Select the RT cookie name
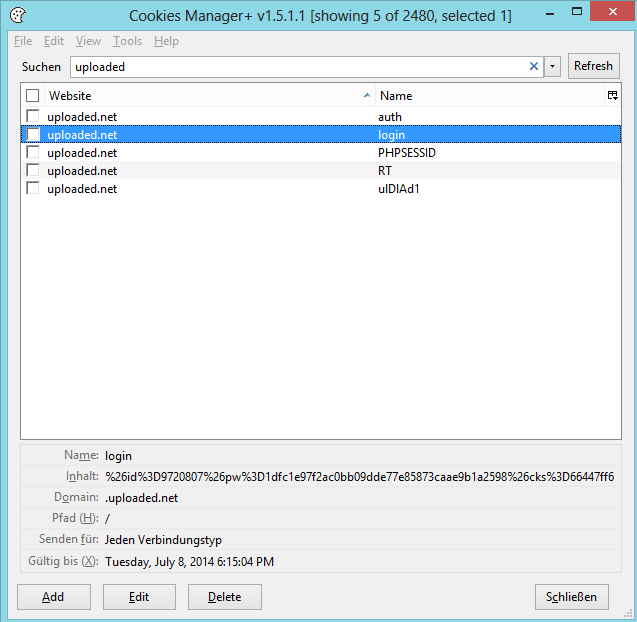 385,171
